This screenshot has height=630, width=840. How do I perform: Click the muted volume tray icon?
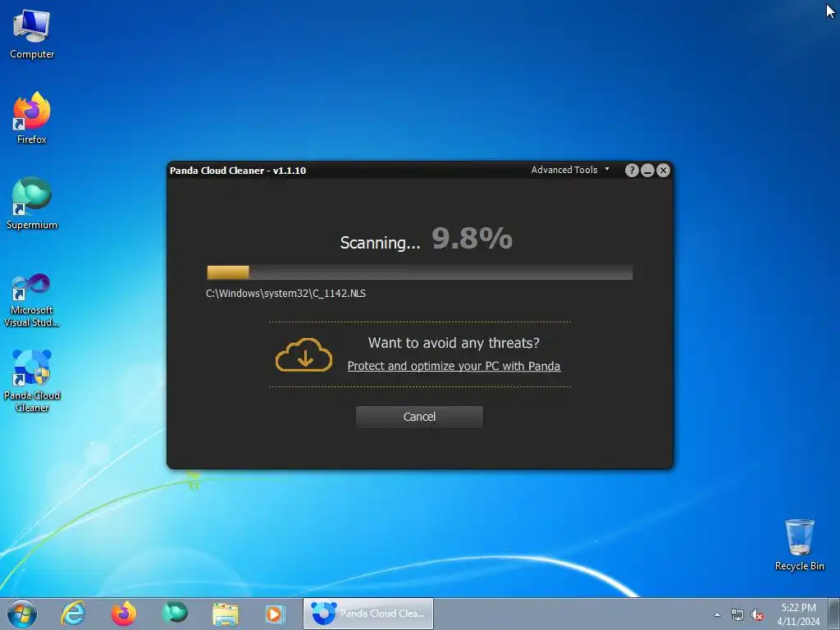[x=757, y=615]
